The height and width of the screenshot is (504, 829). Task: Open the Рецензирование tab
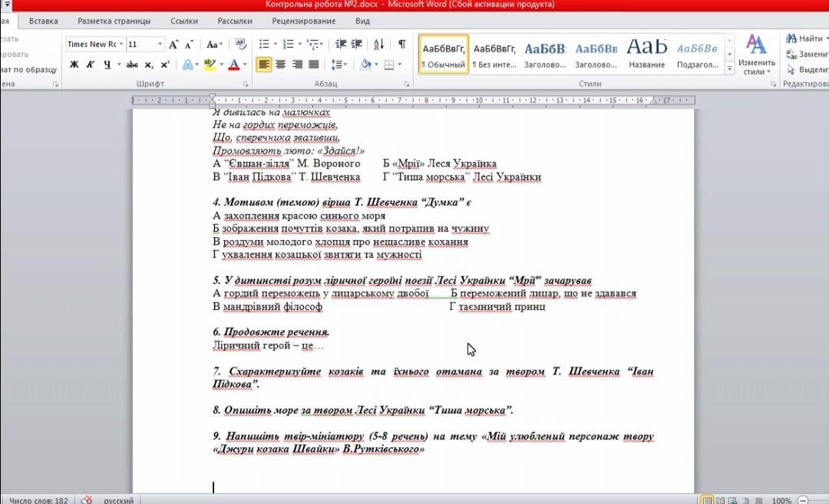pyautogui.click(x=303, y=21)
